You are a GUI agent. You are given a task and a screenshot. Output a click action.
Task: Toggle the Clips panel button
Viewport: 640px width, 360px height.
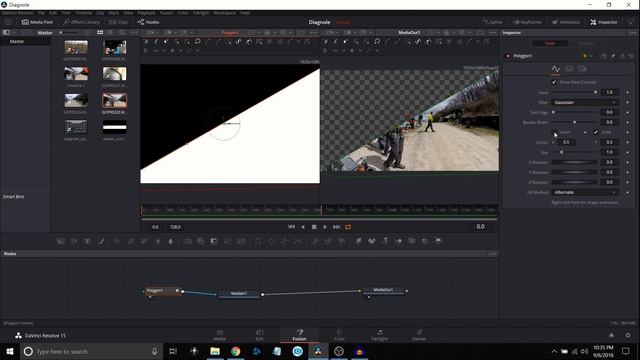tap(118, 22)
